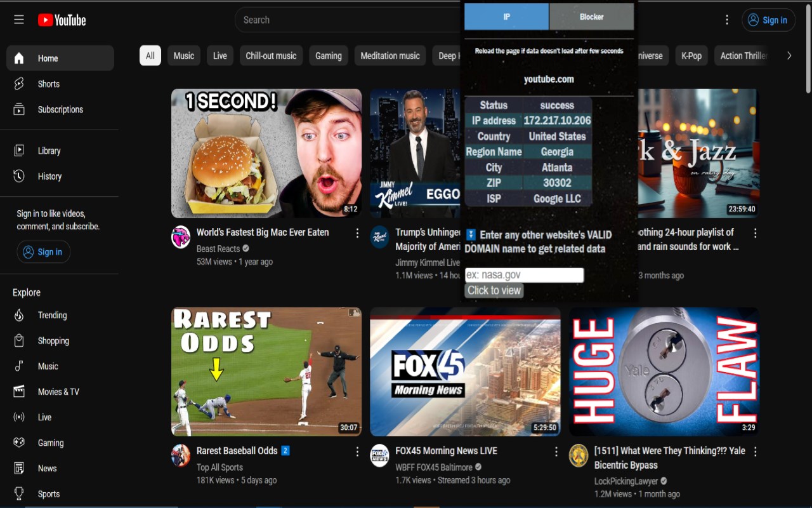Click the FOX45 News channel avatar
The height and width of the screenshot is (508, 812).
coord(379,455)
